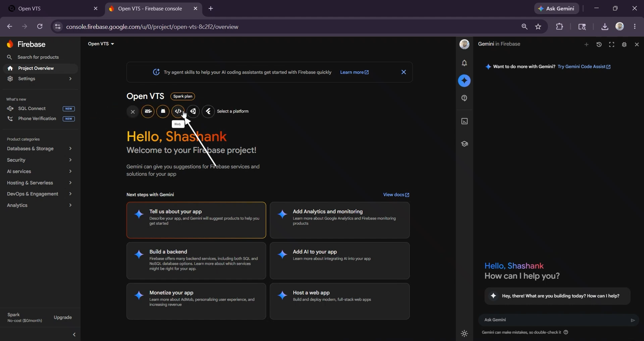Open Chrome three-dot menu
The width and height of the screenshot is (644, 341).
[635, 26]
